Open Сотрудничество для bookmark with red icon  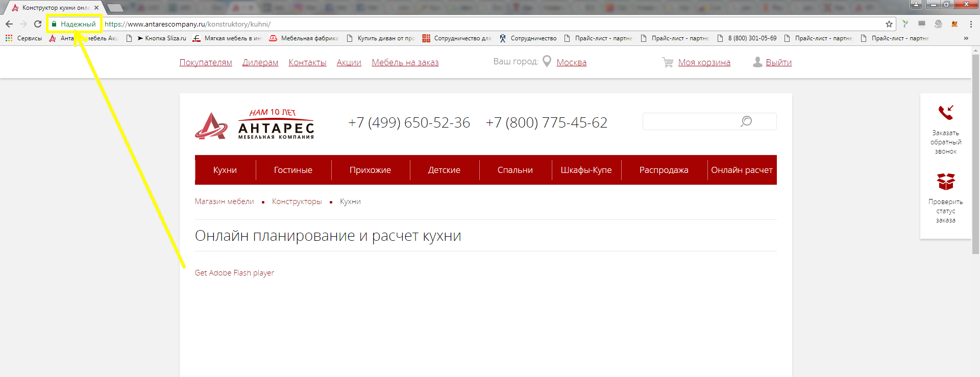(x=457, y=38)
